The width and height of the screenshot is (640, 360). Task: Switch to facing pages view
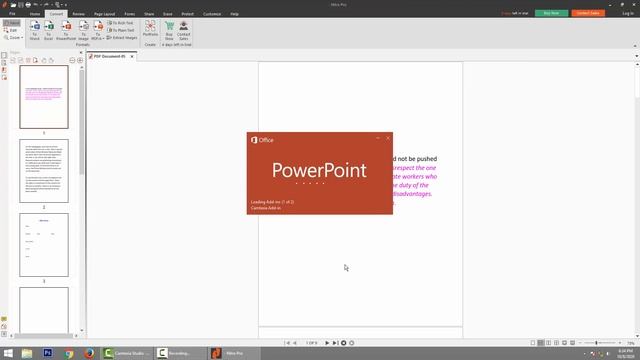tap(549, 343)
